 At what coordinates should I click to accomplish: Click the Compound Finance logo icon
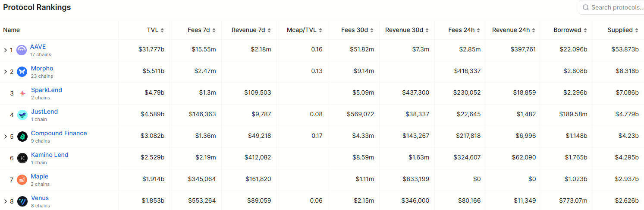tap(22, 137)
